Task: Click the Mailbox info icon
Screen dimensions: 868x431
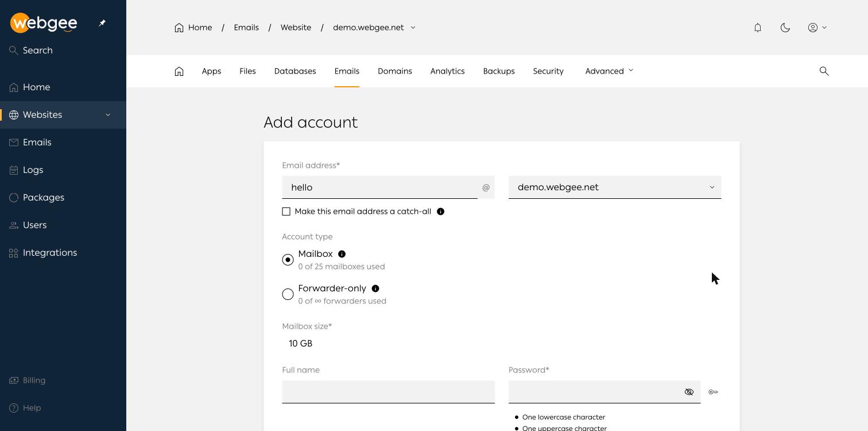Action: (342, 254)
